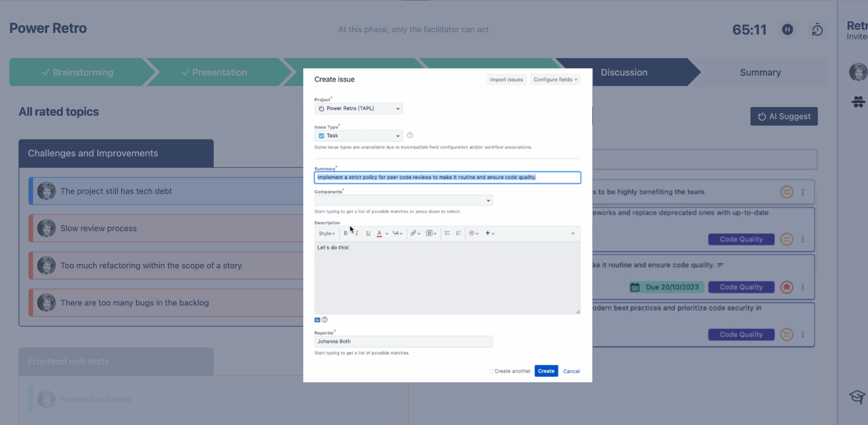
Task: Tick the Create another checkbox
Action: click(x=492, y=372)
